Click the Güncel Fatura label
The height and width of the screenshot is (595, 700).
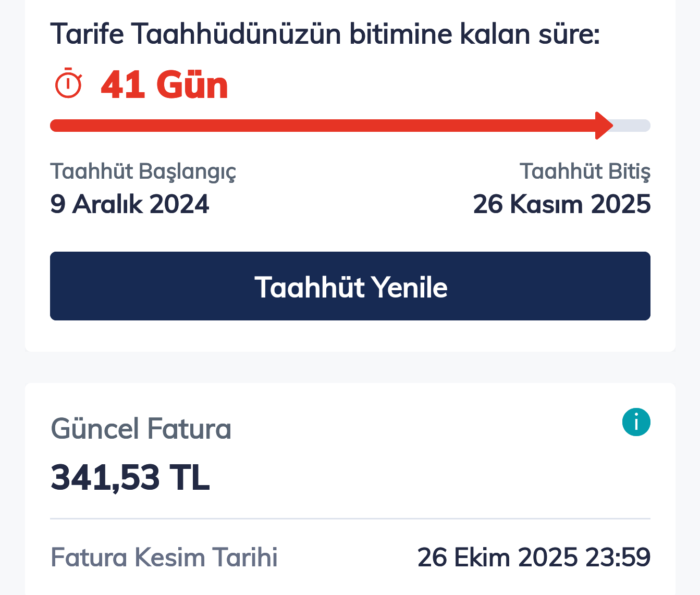(141, 429)
